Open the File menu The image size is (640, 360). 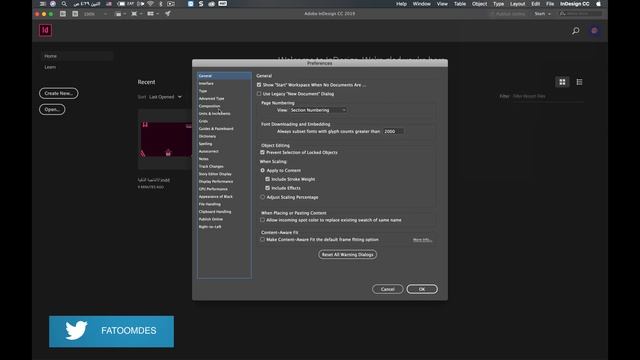550,4
